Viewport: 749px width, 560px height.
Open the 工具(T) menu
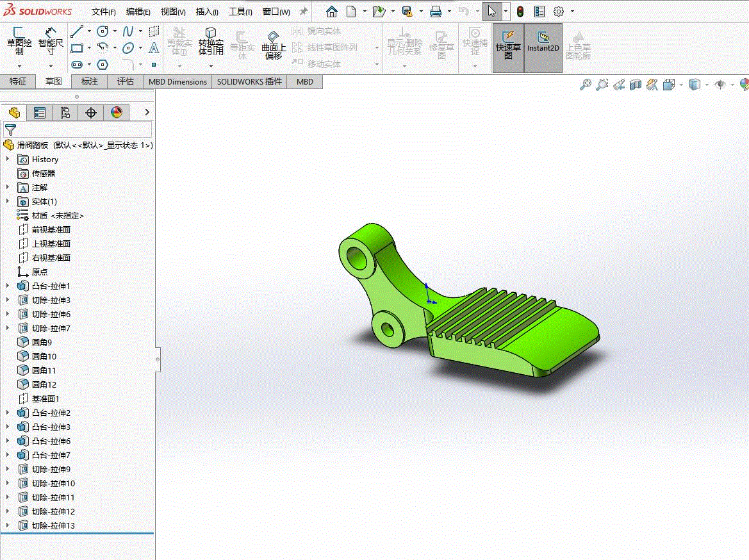[240, 12]
